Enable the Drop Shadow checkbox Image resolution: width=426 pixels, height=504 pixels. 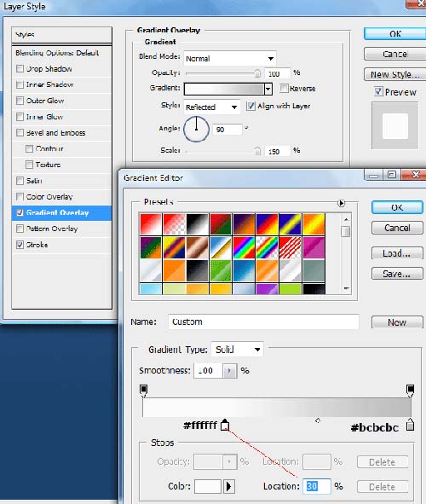click(20, 69)
